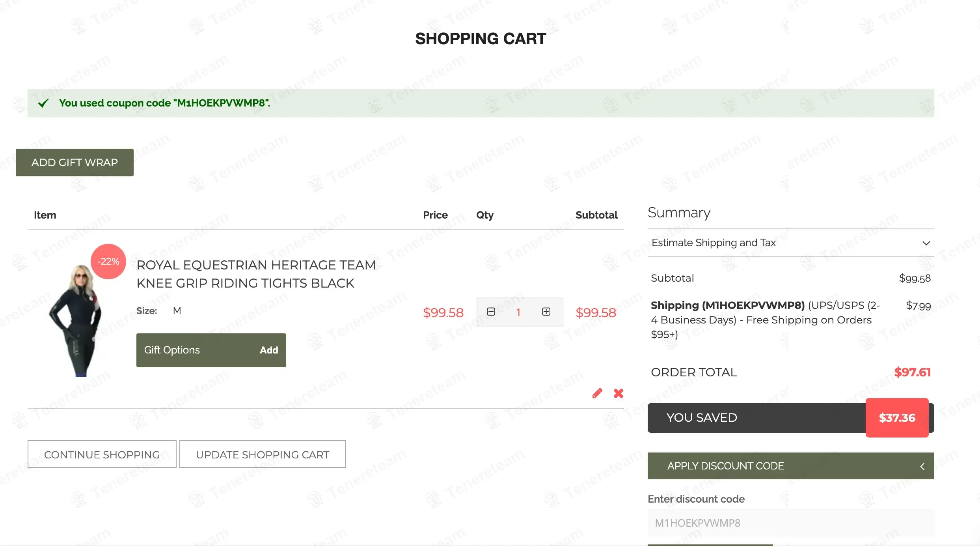Image resolution: width=980 pixels, height=546 pixels.
Task: Remove item with the red X icon
Action: (x=618, y=393)
